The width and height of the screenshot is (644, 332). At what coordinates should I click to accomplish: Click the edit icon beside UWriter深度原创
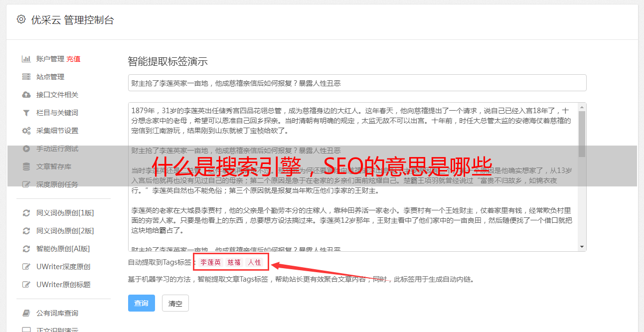click(26, 267)
